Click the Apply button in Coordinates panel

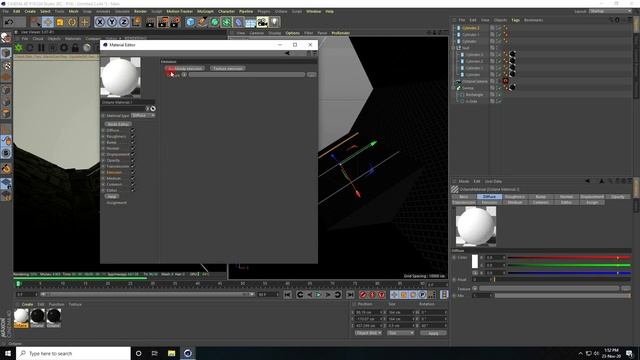433,333
